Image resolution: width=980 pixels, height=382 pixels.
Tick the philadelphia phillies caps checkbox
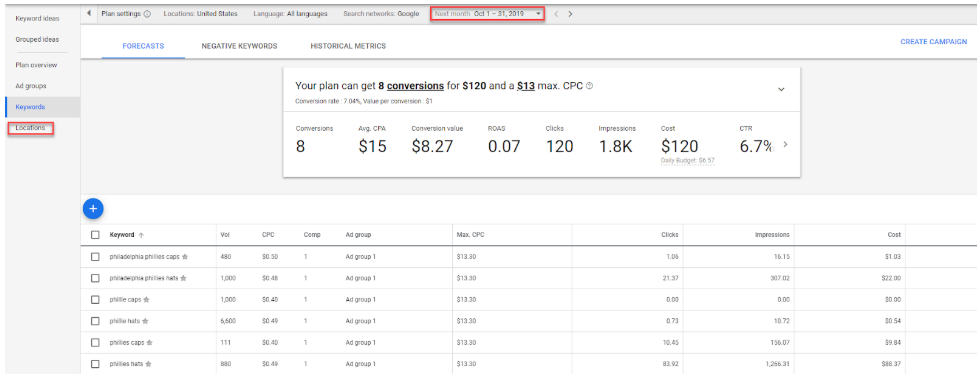(x=95, y=256)
